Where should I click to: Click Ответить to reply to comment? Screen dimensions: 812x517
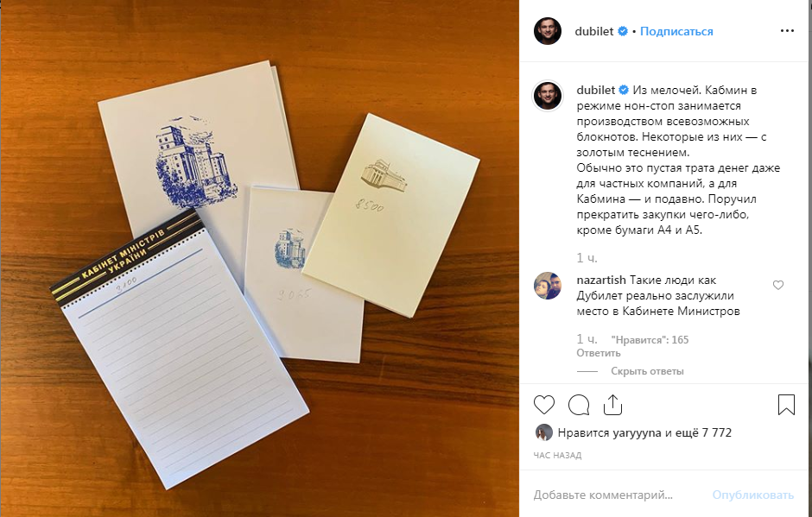[598, 353]
